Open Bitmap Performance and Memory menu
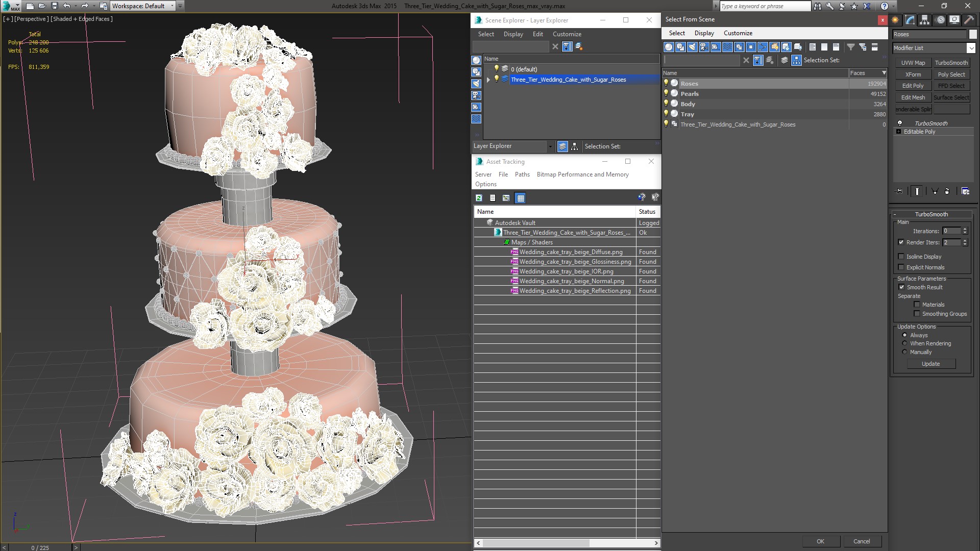This screenshot has width=980, height=551. [x=582, y=174]
